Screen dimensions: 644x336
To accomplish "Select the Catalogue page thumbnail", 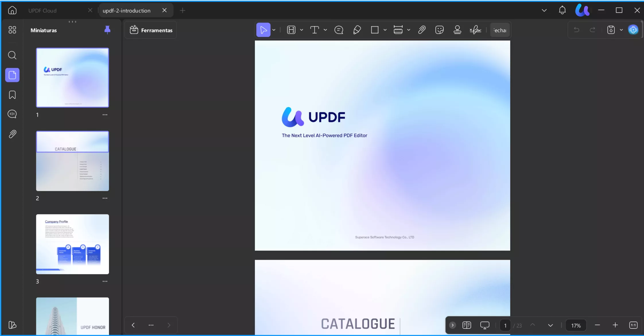I will pyautogui.click(x=72, y=161).
